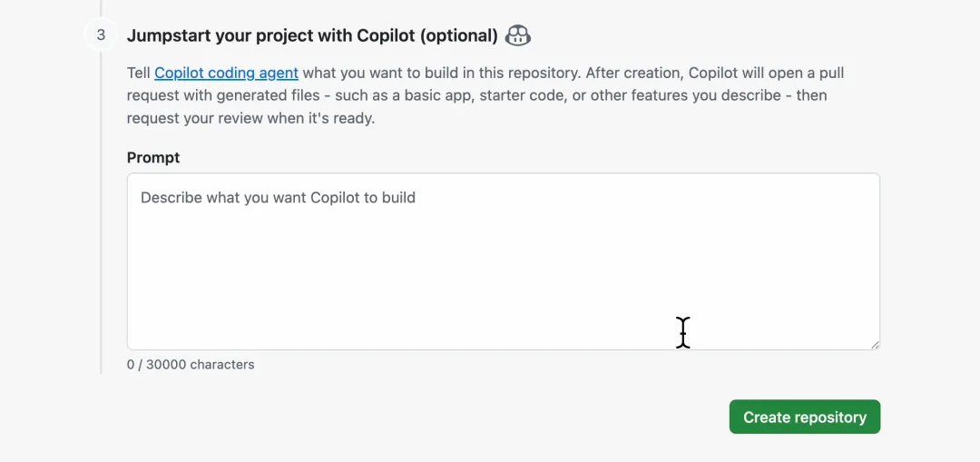Click the 0 / 30000 characters counter

click(191, 364)
